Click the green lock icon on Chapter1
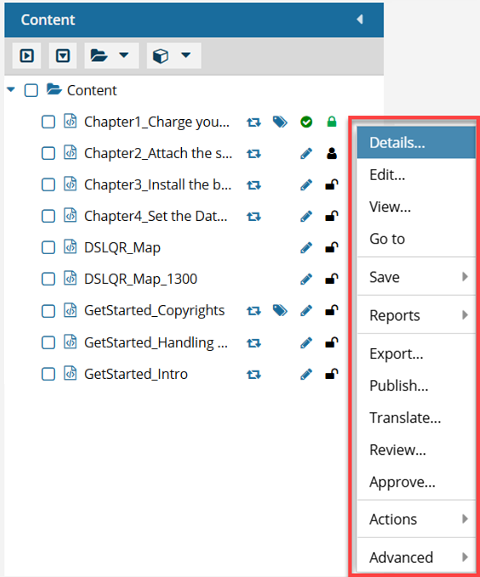480x577 pixels. [332, 121]
